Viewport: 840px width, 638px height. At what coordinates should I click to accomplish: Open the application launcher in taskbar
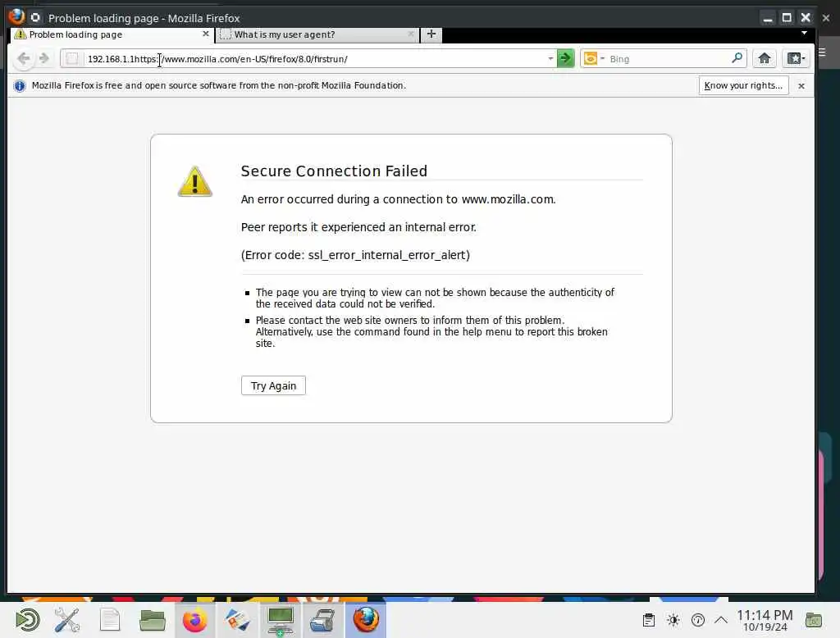click(x=27, y=620)
